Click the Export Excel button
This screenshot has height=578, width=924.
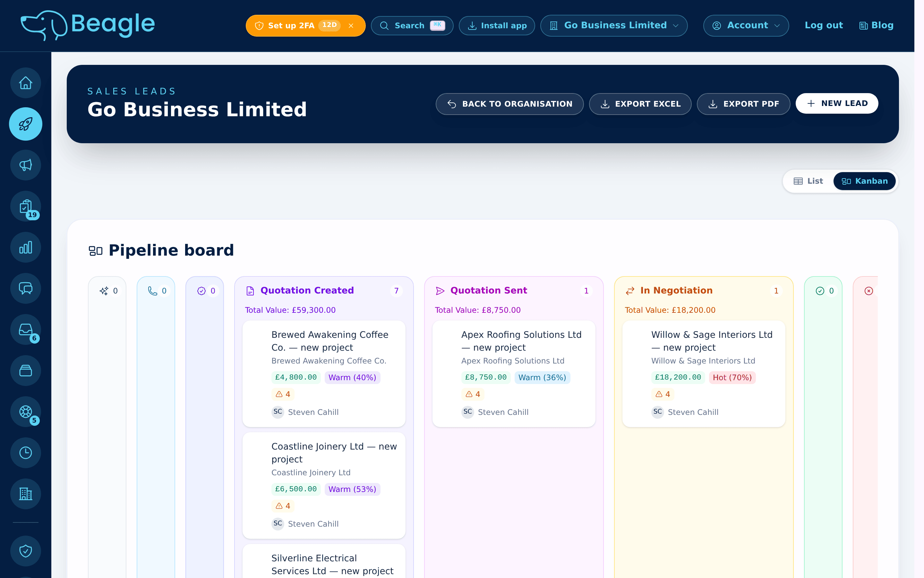[640, 104]
